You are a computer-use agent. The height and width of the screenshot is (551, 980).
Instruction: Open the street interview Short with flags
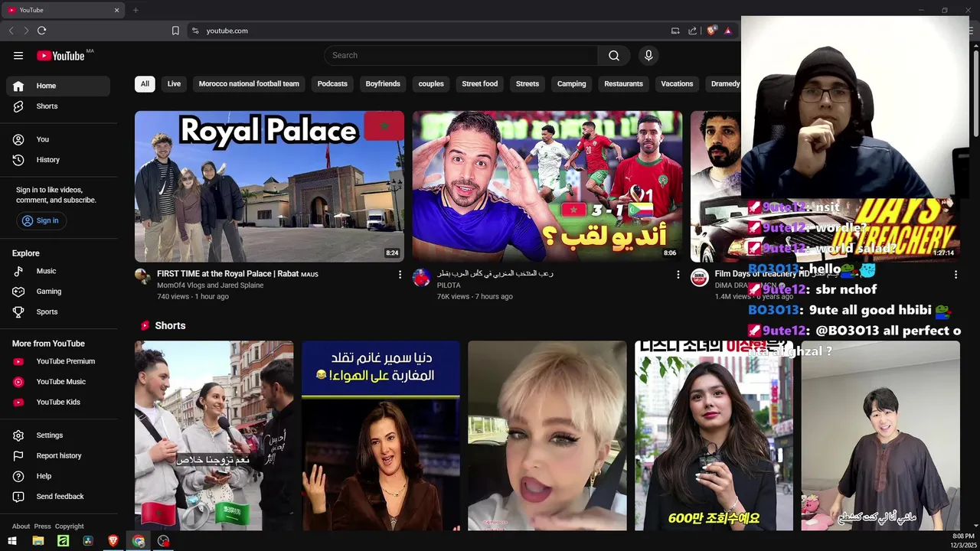(214, 435)
